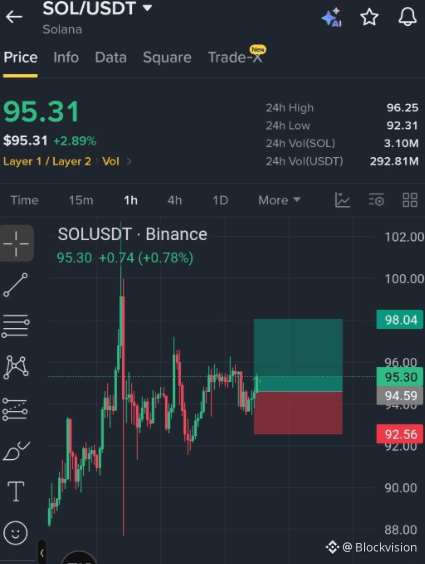Switch to the Price tab

tap(20, 58)
